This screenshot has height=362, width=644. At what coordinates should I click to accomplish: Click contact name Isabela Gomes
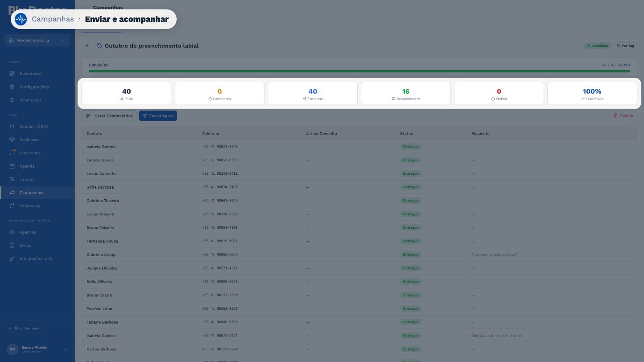[101, 147]
